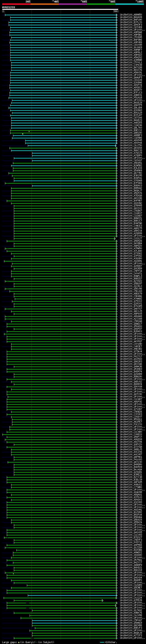Open hit UniRef100_Q7PE28

[x=131, y=600]
